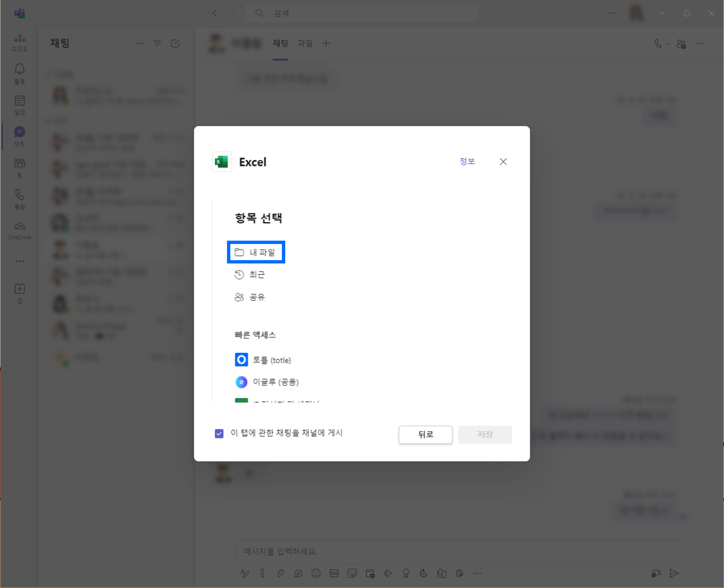Open the call options chevron
724x588 pixels.
668,43
